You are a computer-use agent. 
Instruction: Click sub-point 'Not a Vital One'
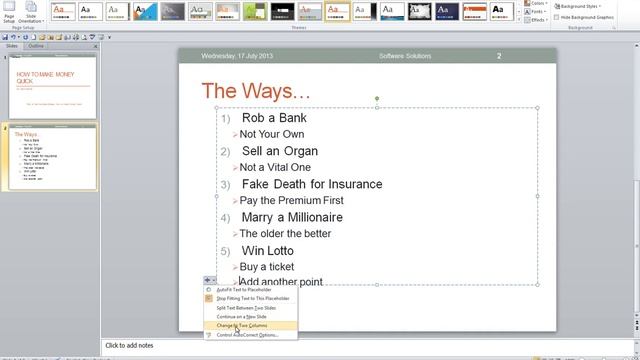(x=275, y=167)
